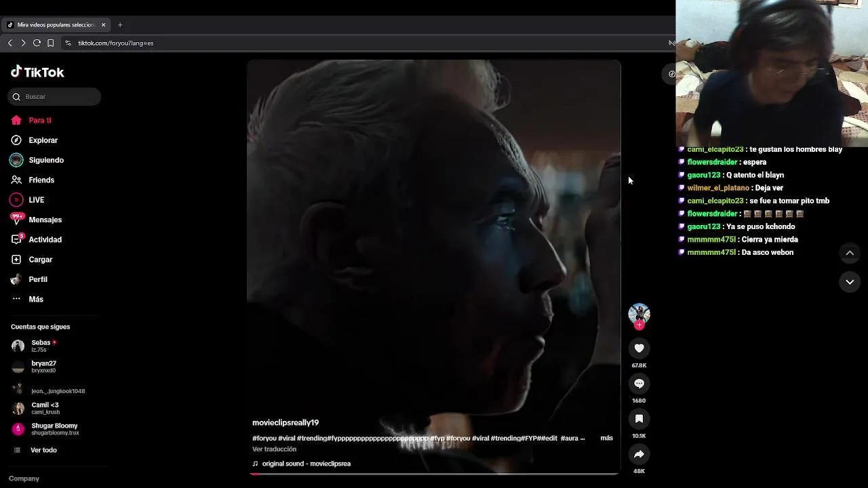
Task: Open the video comments icon
Action: [x=639, y=384]
